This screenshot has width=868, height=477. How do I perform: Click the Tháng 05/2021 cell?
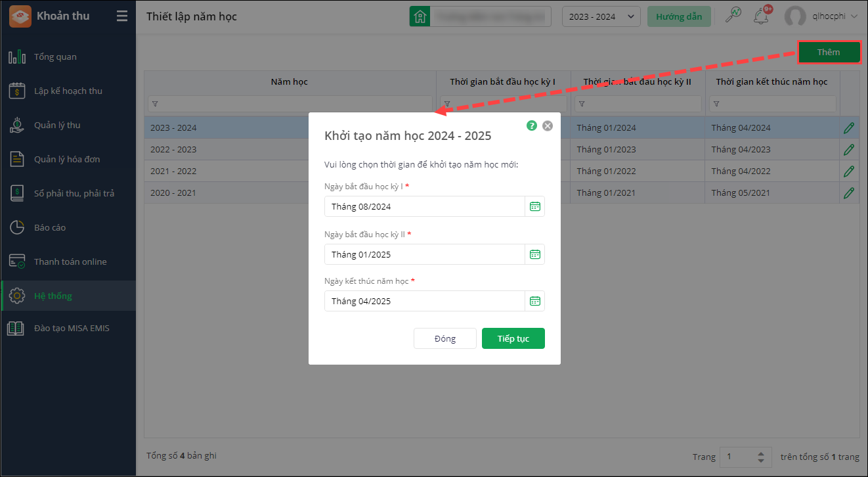tap(773, 193)
